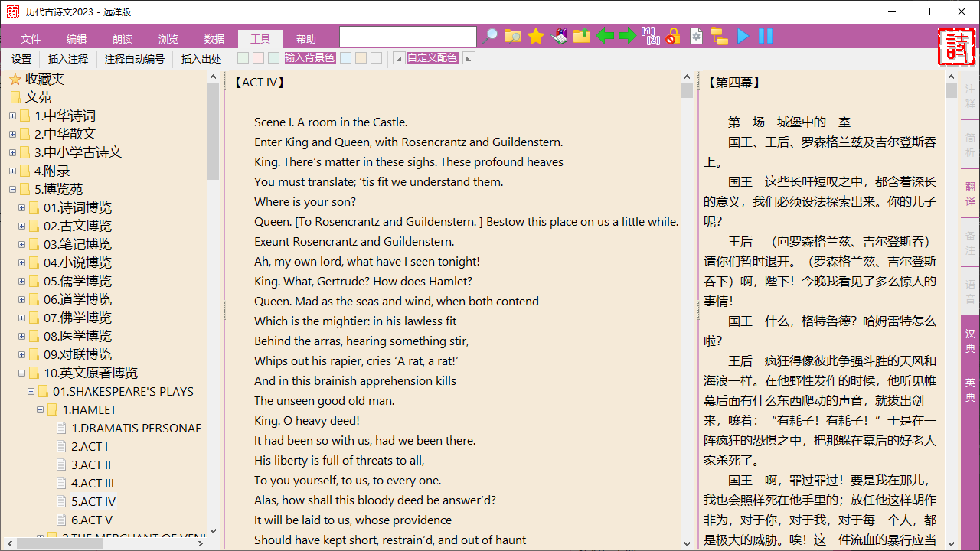Click the document settings gear icon

[x=696, y=37]
